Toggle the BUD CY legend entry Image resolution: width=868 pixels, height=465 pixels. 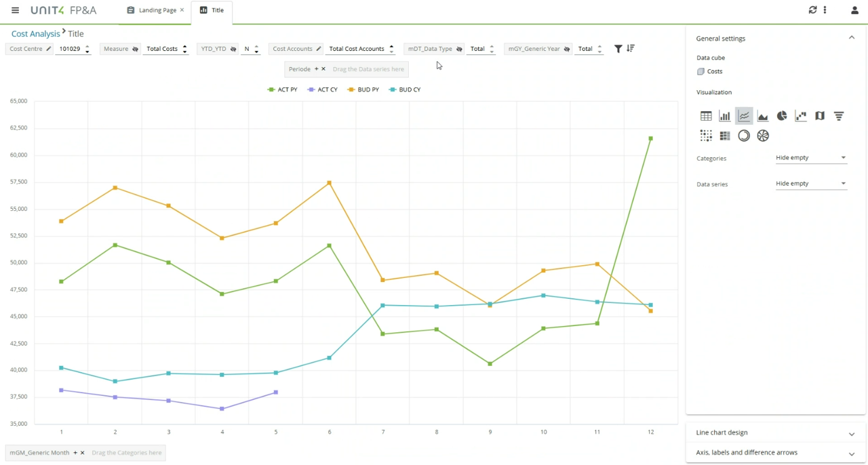pos(405,89)
